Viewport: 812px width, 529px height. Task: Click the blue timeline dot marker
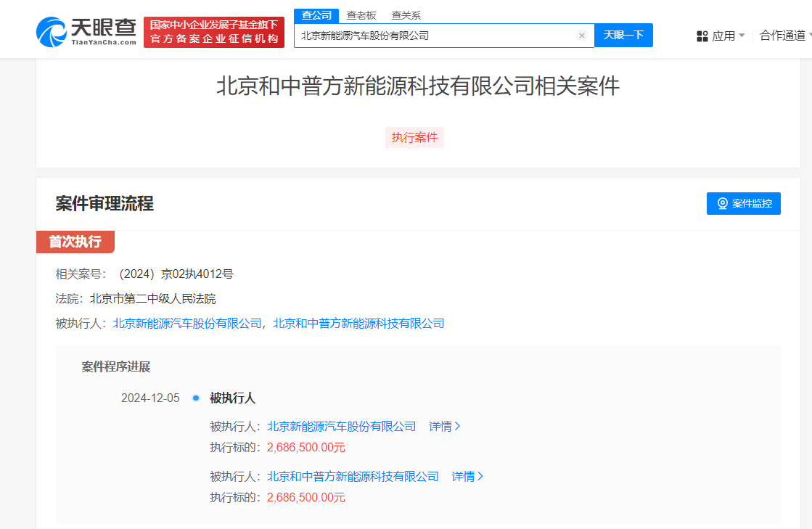[196, 398]
